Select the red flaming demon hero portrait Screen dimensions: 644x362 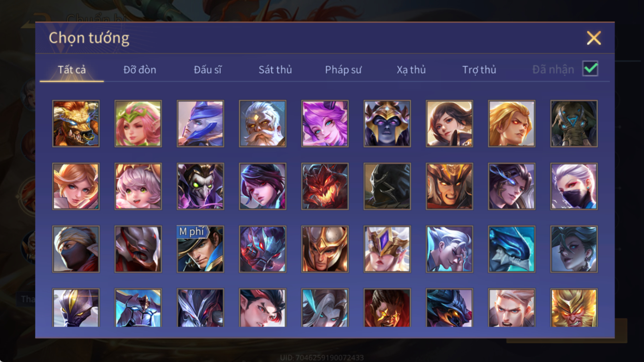[325, 186]
